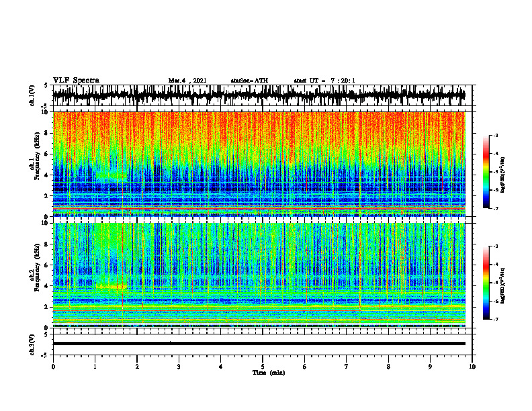Click time axis tick label "9"

(430, 367)
